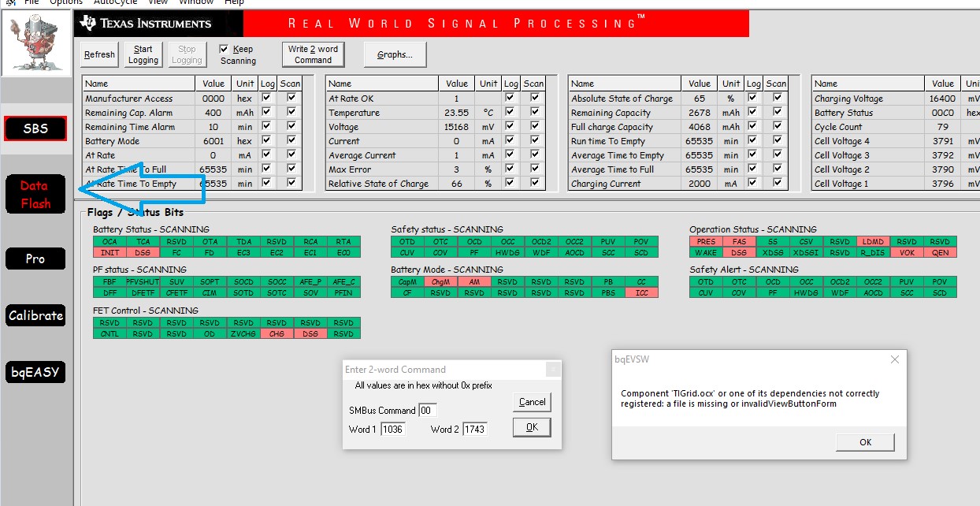Open the Data Flash screen
This screenshot has height=506, width=980.
click(x=35, y=195)
